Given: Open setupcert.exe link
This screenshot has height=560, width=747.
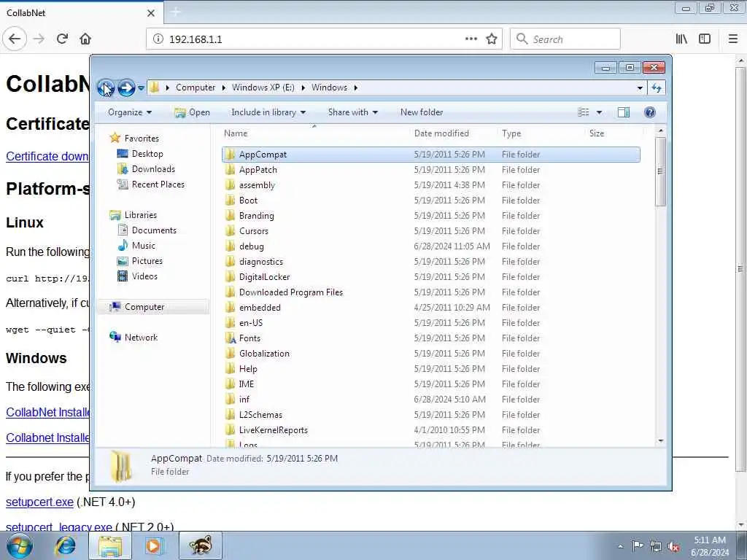Looking at the screenshot, I should pos(39,502).
